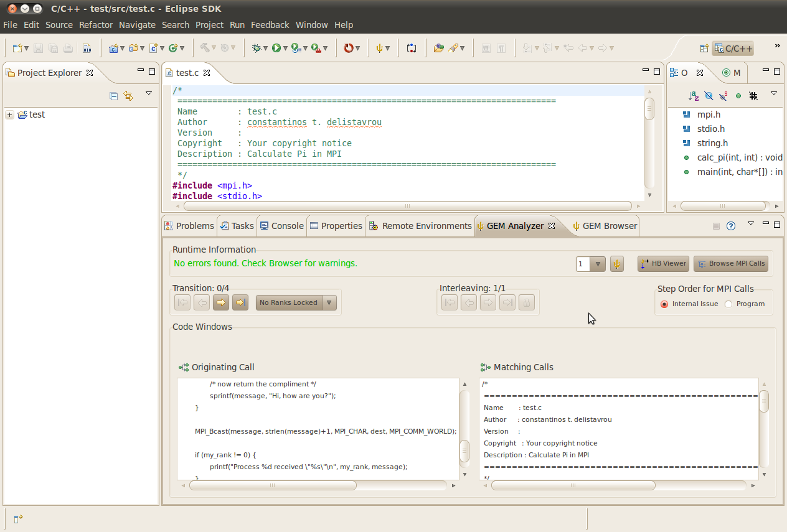Click the Originating Call horizontal scrollbar

pos(273,485)
